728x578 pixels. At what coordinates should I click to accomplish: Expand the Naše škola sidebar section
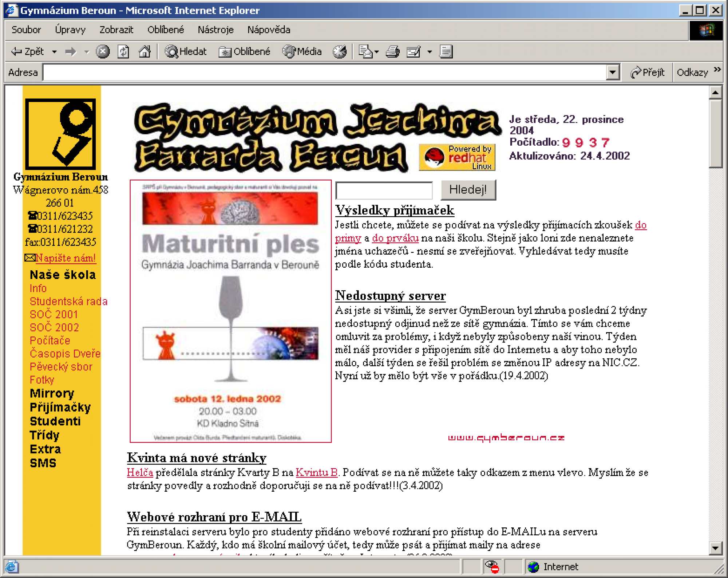(63, 275)
